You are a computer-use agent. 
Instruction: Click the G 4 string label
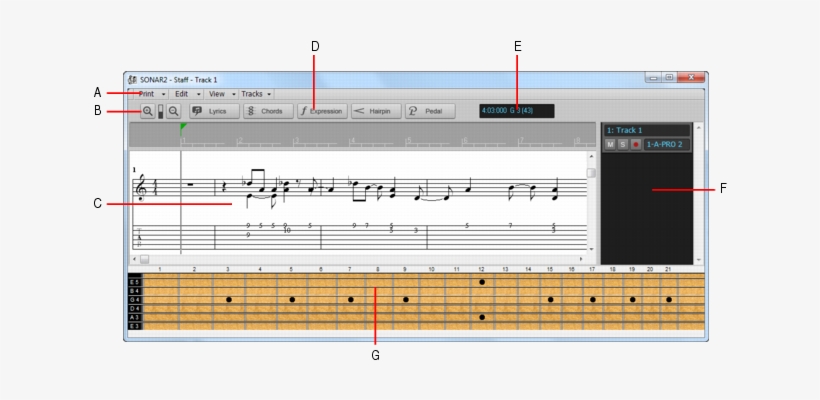pyautogui.click(x=134, y=300)
